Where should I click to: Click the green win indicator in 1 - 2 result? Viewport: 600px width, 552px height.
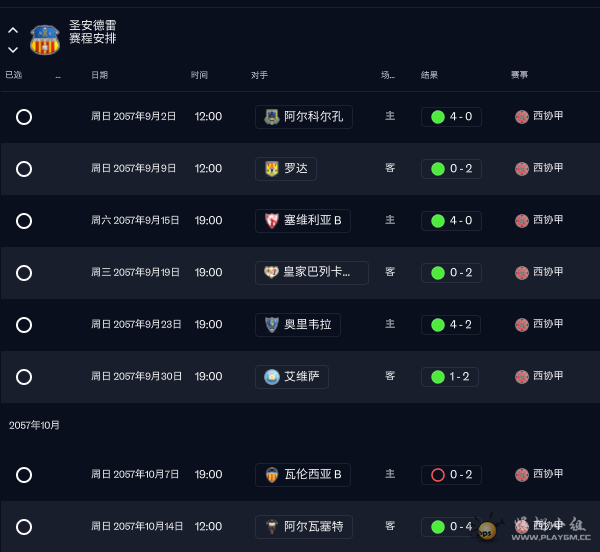[x=437, y=377]
